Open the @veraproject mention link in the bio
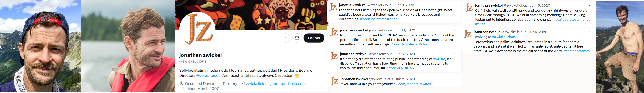 pyautogui.click(x=208, y=75)
